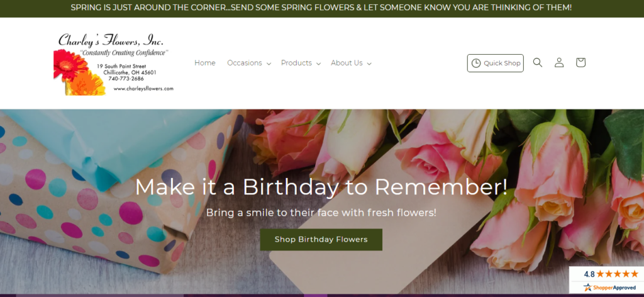Expand the Products dropdown arrow
This screenshot has width=644, height=297.
tap(319, 64)
